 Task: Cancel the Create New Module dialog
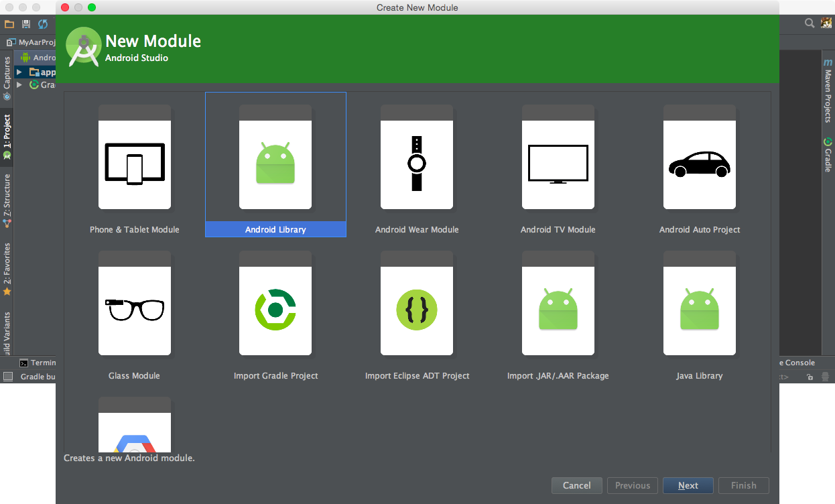(576, 485)
